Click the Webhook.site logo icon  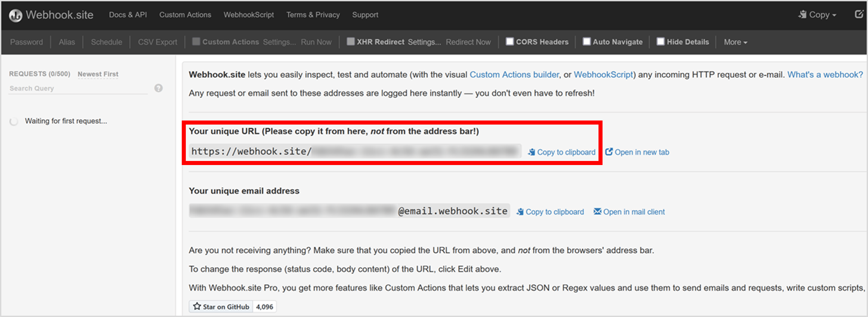click(x=16, y=16)
